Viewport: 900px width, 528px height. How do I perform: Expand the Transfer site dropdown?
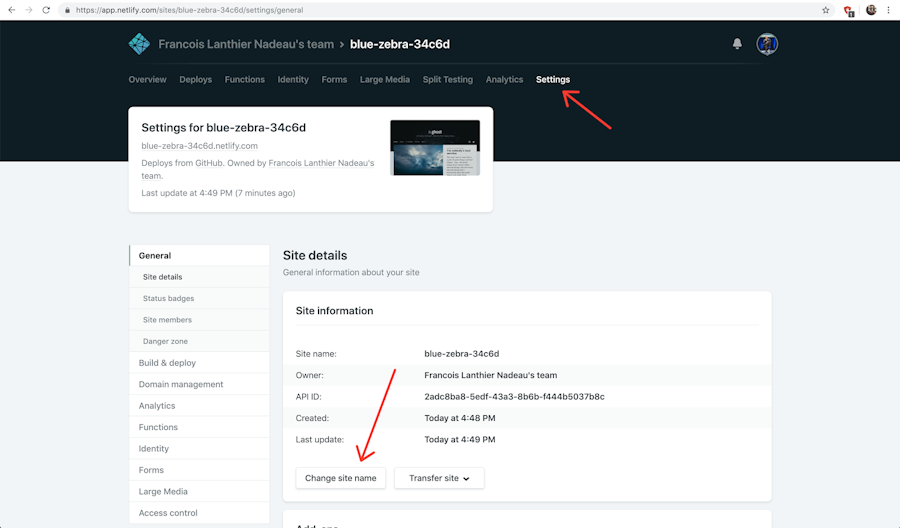pos(439,478)
